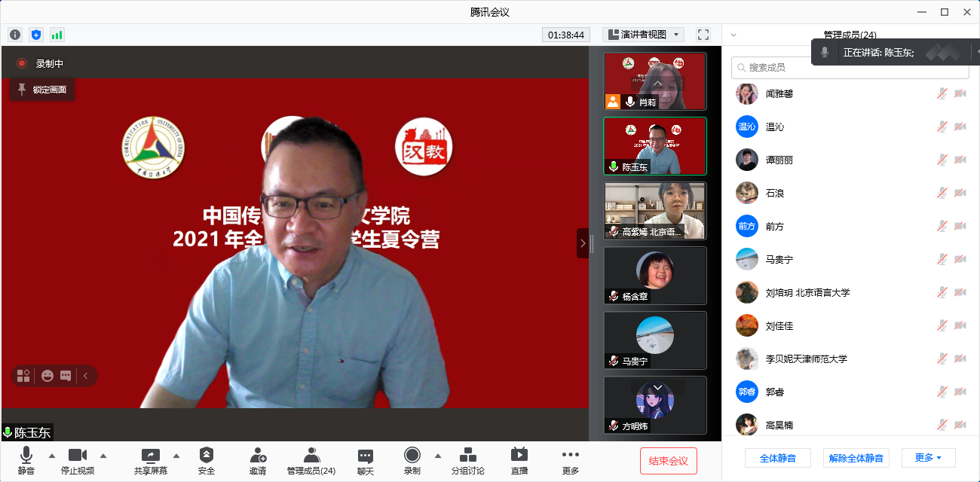
Task: Open the 更多 dropdown in members panel
Action: click(x=928, y=458)
